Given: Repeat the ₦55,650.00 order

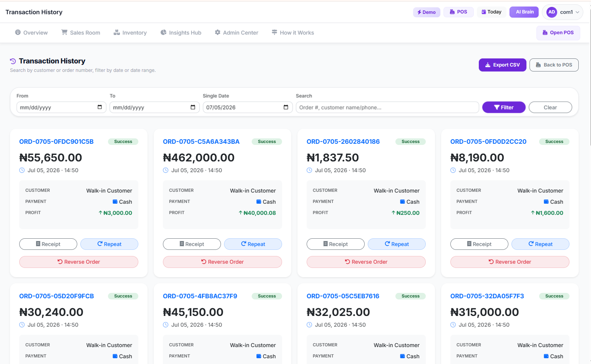Looking at the screenshot, I should coord(109,244).
